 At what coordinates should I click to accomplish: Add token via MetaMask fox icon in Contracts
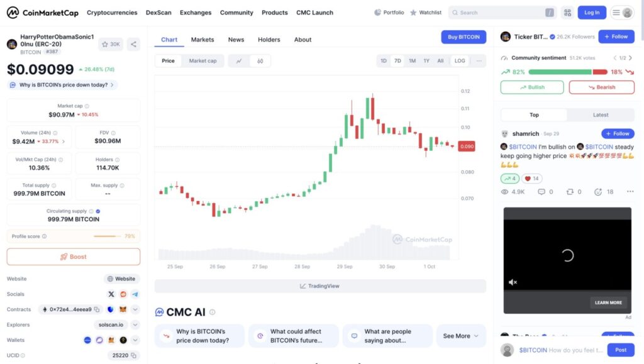pos(123,309)
